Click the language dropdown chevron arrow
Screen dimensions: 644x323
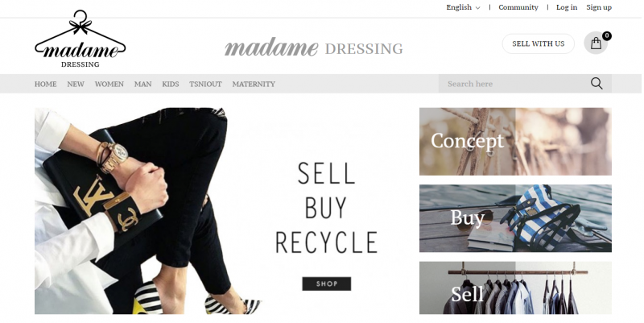pyautogui.click(x=477, y=8)
